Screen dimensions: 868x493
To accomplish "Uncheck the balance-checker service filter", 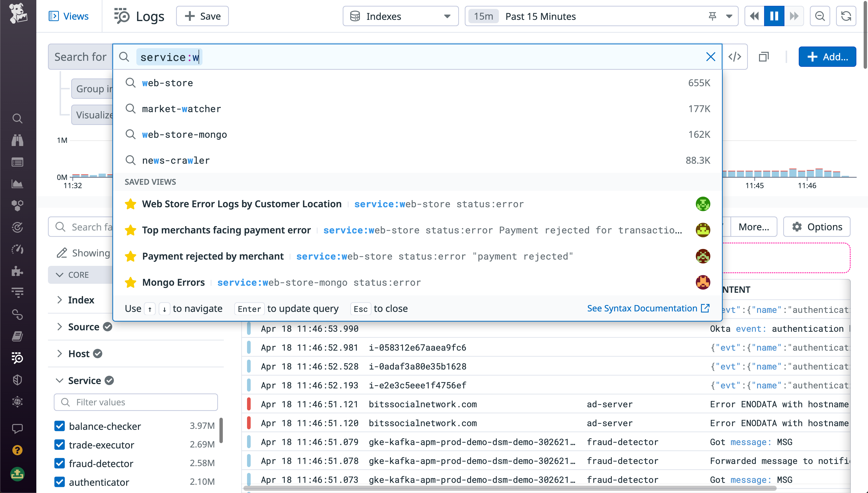I will [60, 426].
